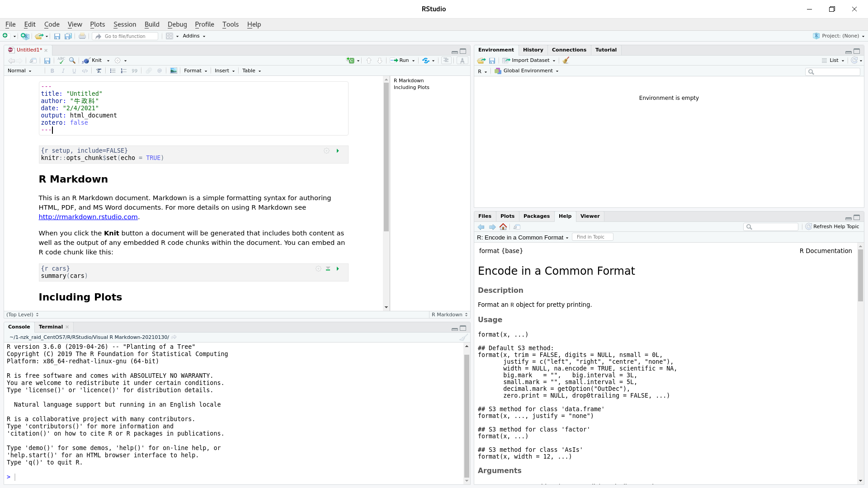
Task: Click the Run button
Action: click(x=402, y=60)
